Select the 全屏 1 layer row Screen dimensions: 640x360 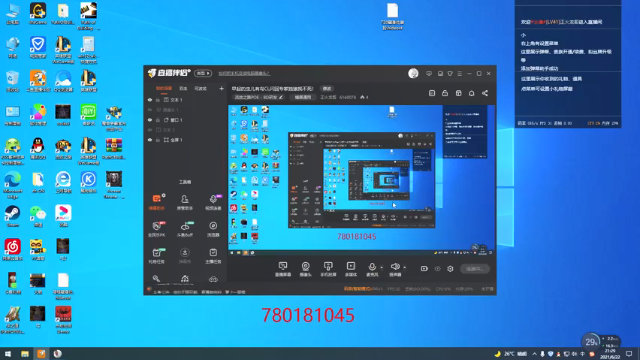click(x=186, y=140)
